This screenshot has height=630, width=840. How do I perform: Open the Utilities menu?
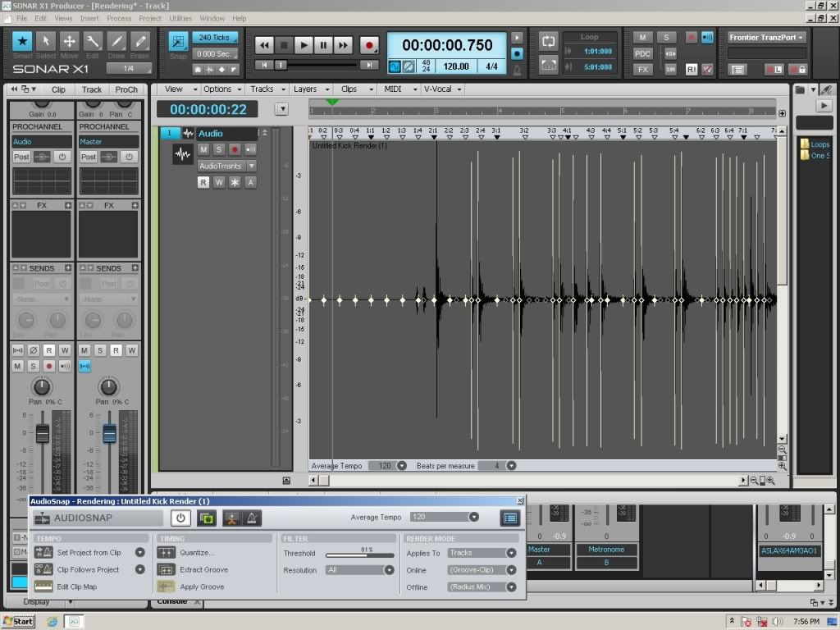180,18
